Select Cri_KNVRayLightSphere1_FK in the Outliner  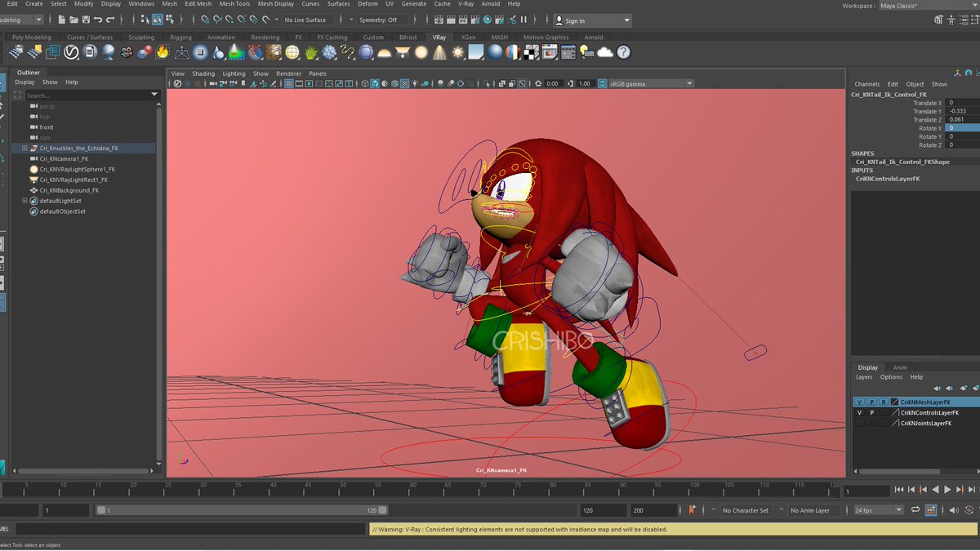(x=78, y=169)
